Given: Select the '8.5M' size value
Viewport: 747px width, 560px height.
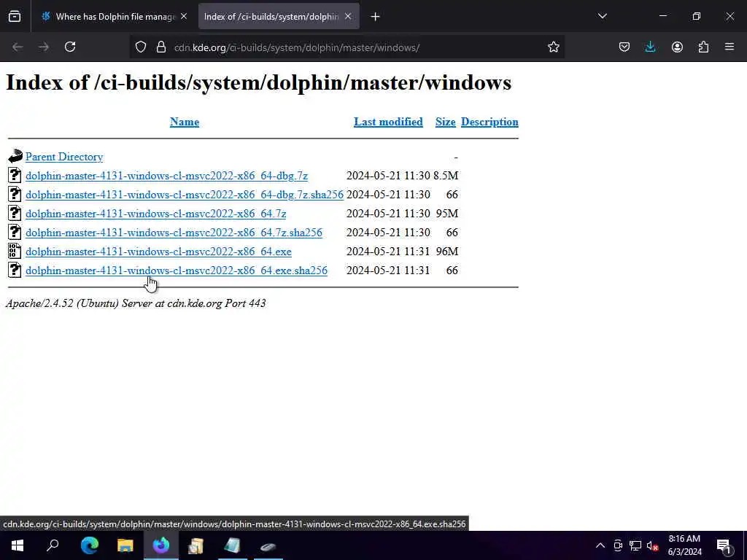Looking at the screenshot, I should [x=446, y=176].
